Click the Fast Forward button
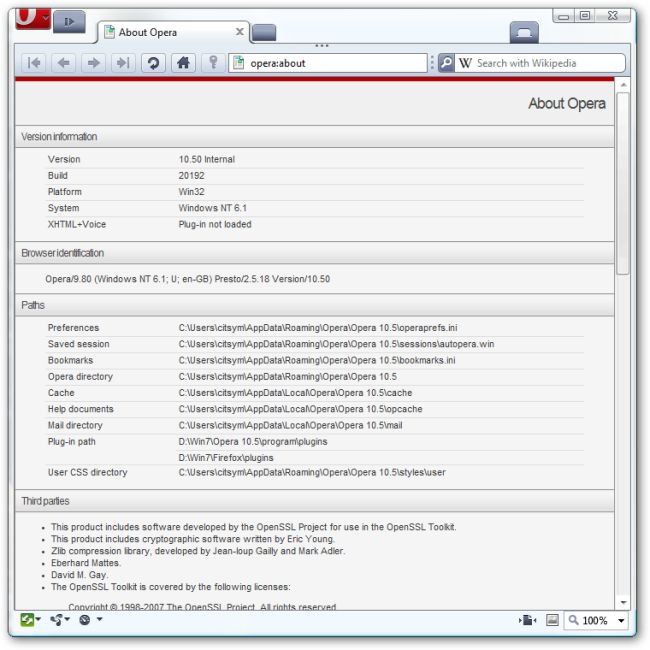Viewport: 650px width, 650px height. (124, 63)
